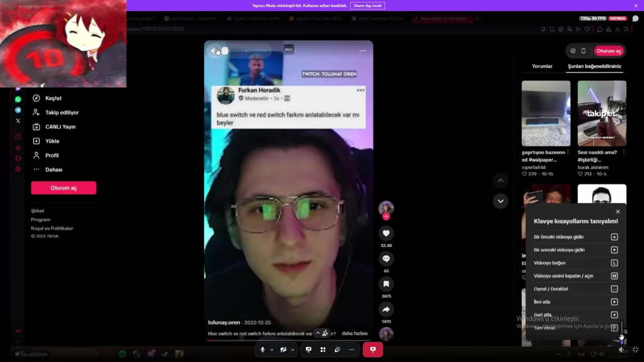Open the ruperta446 recommended video thumbnail
Image resolution: width=644 pixels, height=362 pixels.
[546, 113]
